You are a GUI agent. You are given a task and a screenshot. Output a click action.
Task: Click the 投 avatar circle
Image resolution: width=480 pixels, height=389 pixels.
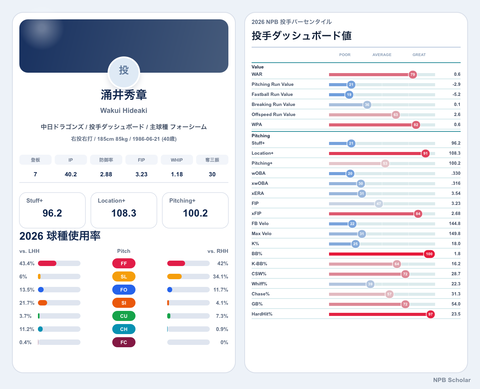click(x=124, y=72)
